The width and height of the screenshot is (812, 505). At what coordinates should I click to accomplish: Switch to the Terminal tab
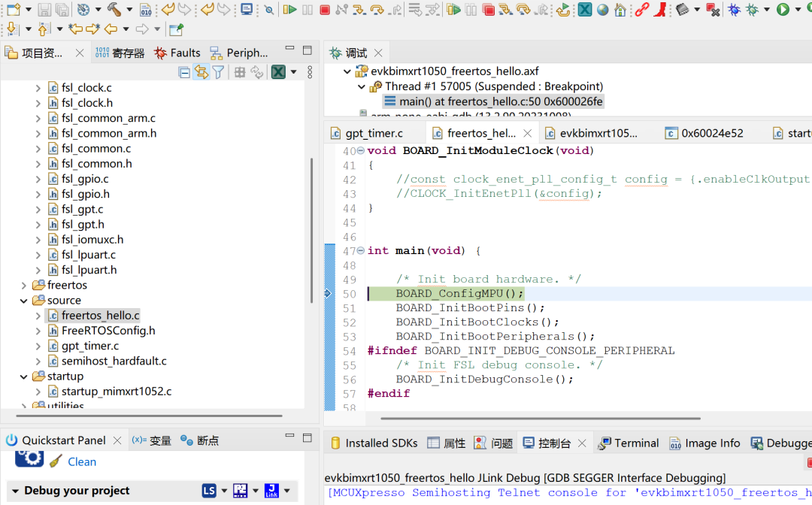[629, 443]
